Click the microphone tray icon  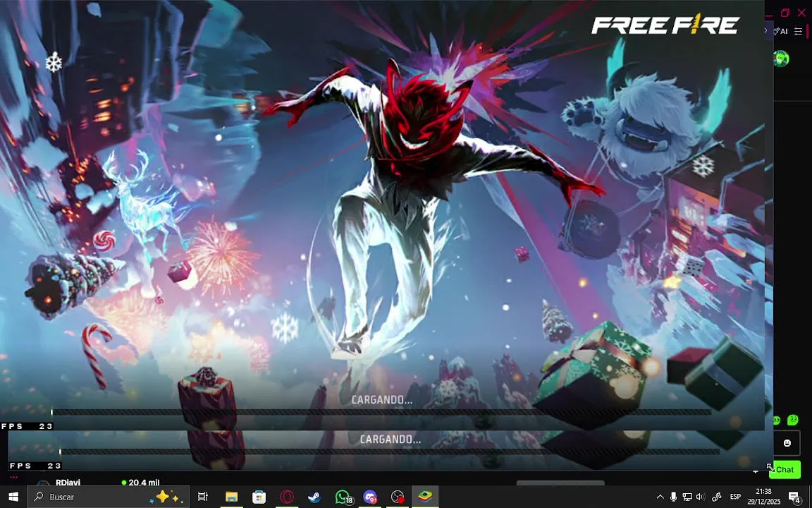[673, 497]
